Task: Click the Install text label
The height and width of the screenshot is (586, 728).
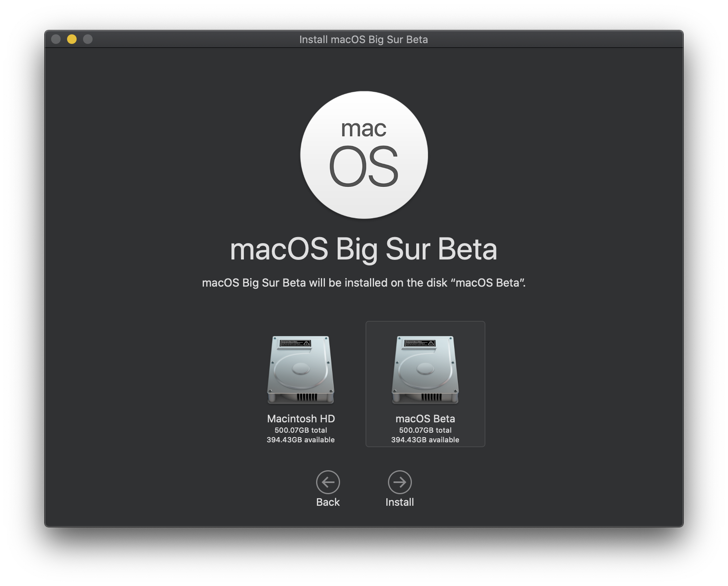Action: (x=400, y=502)
